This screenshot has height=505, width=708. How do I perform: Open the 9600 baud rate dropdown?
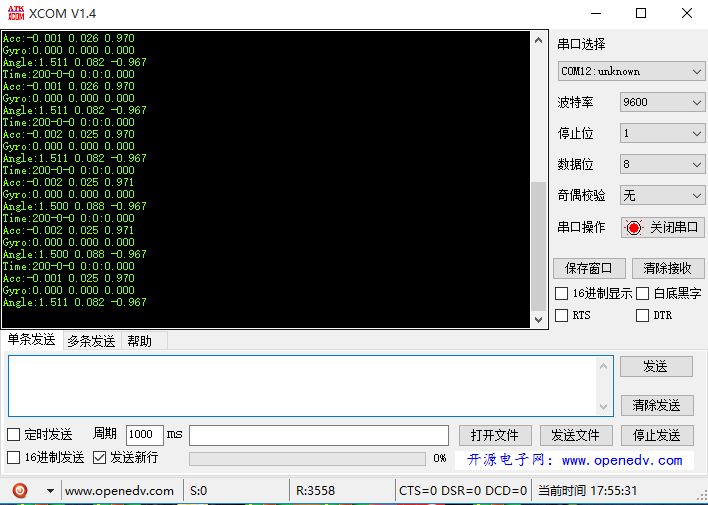click(662, 103)
